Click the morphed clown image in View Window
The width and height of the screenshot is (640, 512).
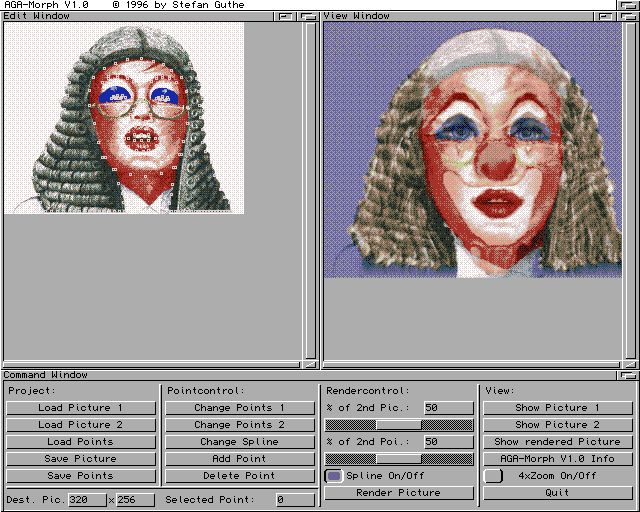(x=473, y=150)
